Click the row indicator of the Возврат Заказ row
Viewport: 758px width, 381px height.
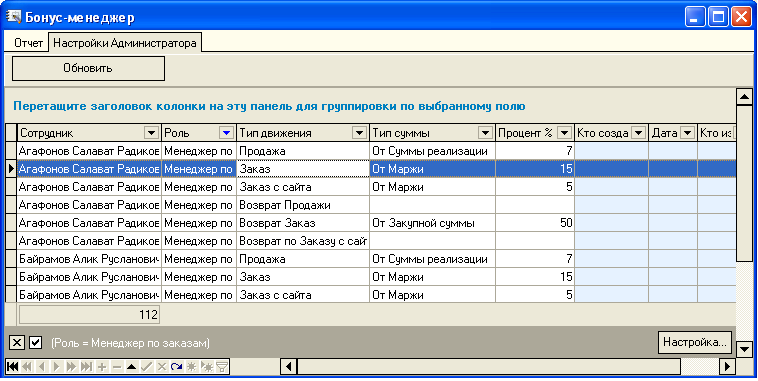coord(11,223)
